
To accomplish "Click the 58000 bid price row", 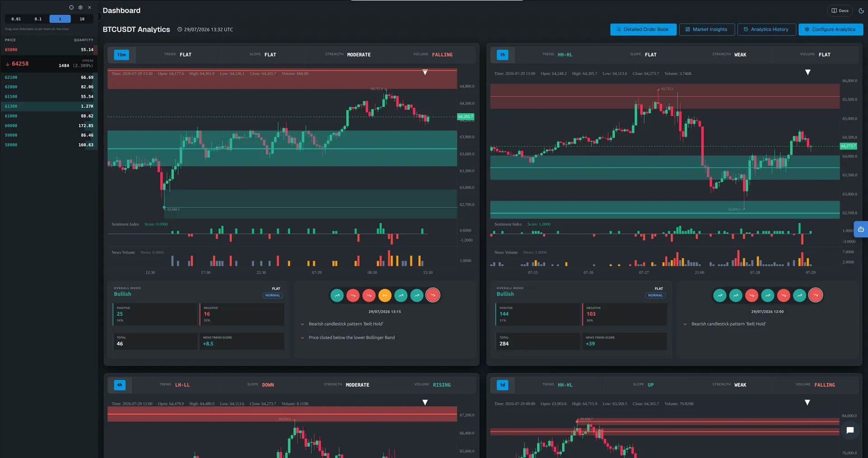I will point(49,145).
